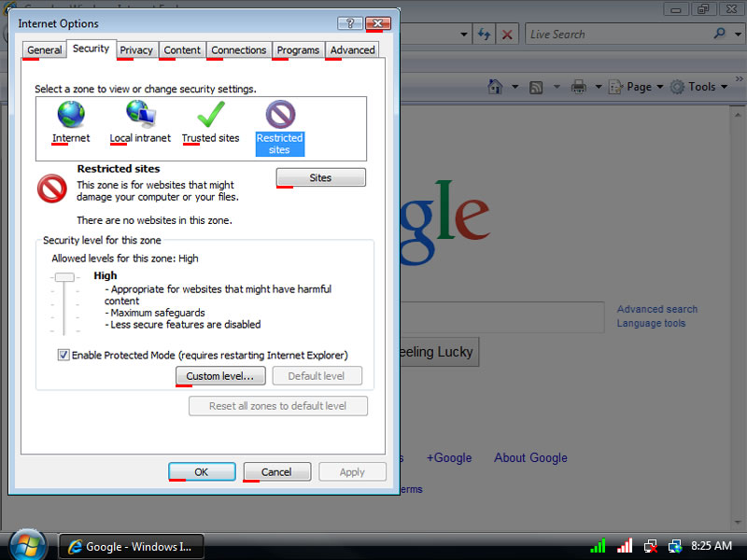Switch to the Privacy tab

(136, 50)
